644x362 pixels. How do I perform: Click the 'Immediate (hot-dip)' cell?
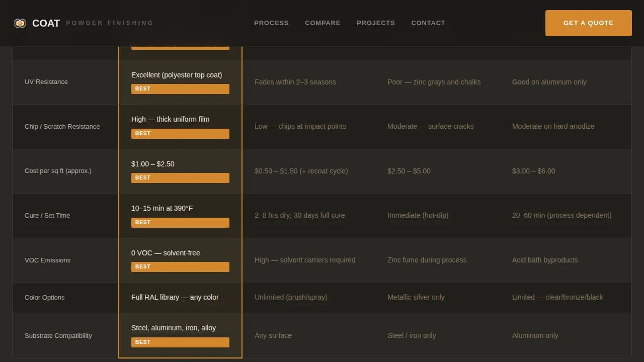coord(418,215)
